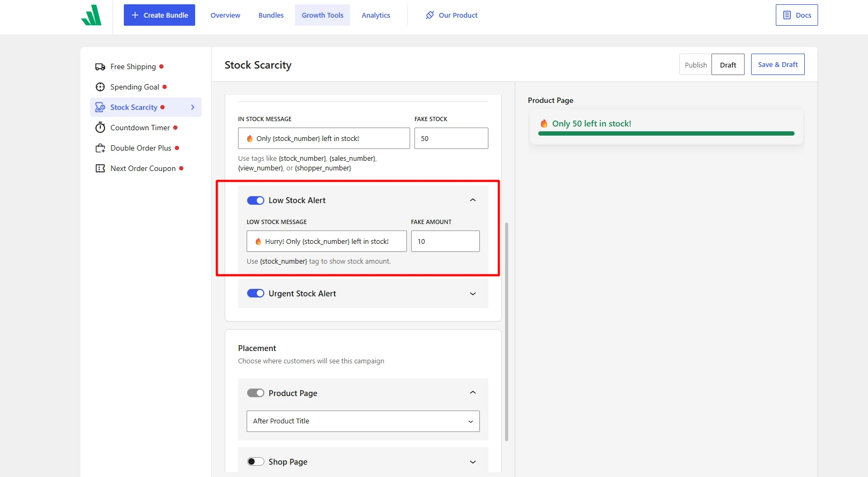Turn off the Urgent Stock Alert toggle
The width and height of the screenshot is (868, 477).
[x=256, y=294]
